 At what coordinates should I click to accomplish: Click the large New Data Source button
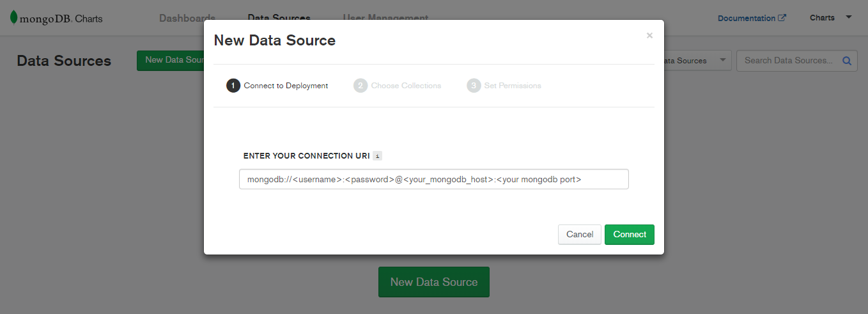tap(434, 282)
